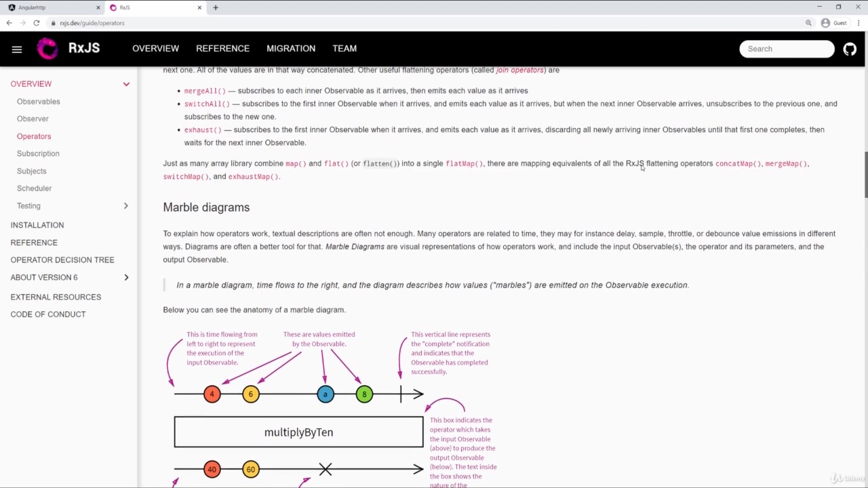
Task: Click the RxJS site title text
Action: 84,49
